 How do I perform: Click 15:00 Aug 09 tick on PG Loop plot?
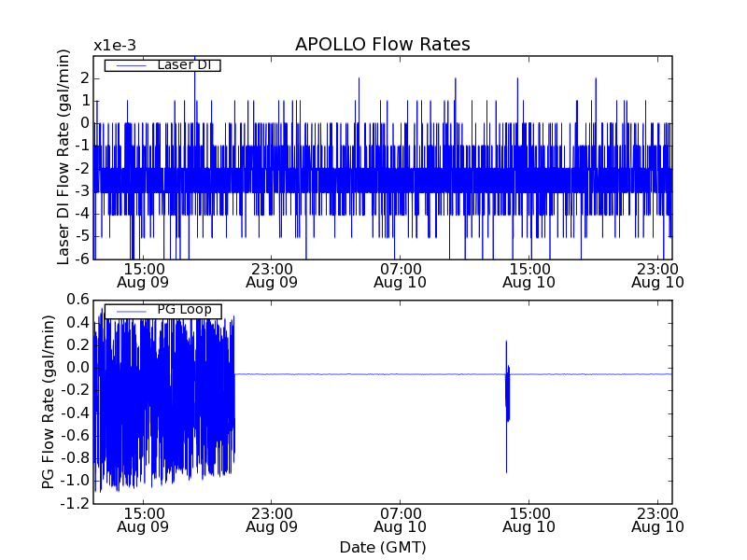click(143, 519)
